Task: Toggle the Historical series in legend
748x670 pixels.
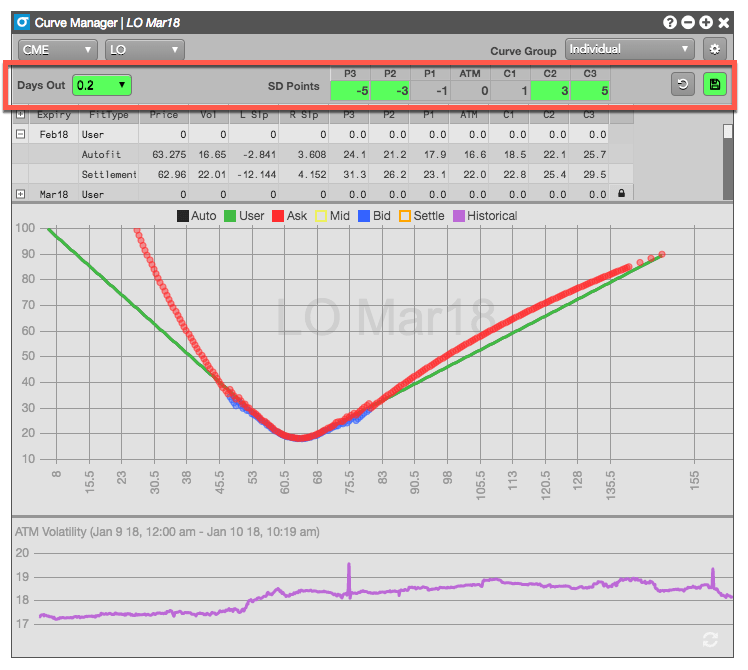Action: pos(485,216)
